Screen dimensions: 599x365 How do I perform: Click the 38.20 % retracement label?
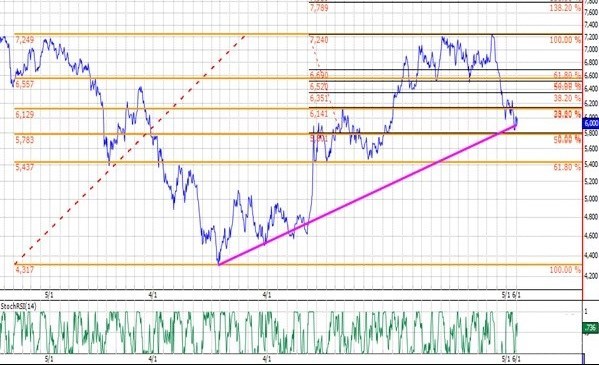(567, 98)
